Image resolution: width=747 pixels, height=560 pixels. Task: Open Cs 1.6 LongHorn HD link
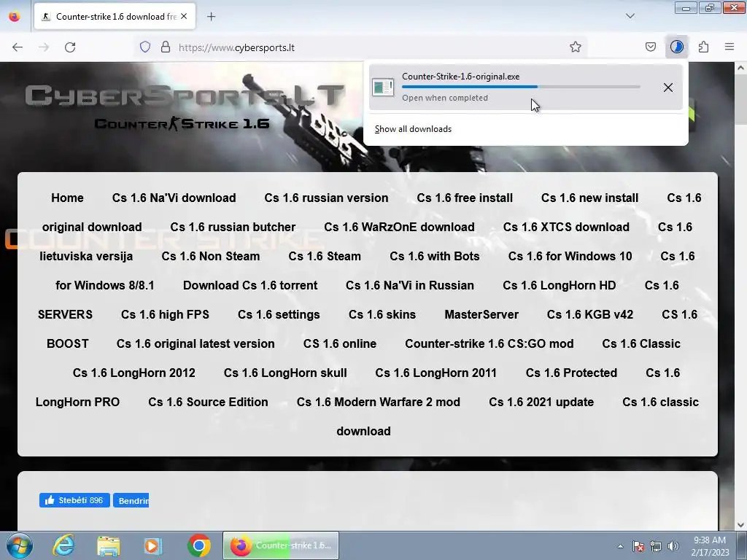pos(560,285)
